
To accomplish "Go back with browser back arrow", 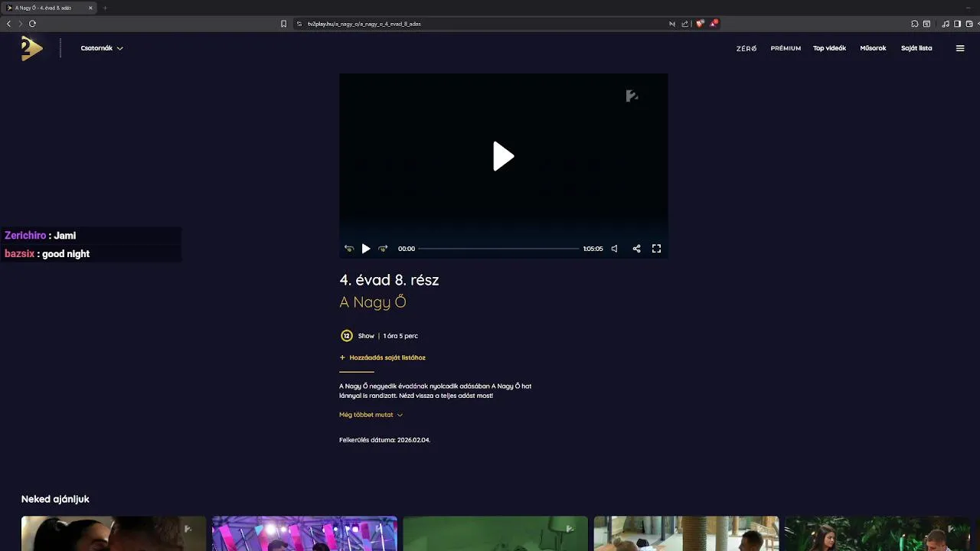I will (9, 24).
